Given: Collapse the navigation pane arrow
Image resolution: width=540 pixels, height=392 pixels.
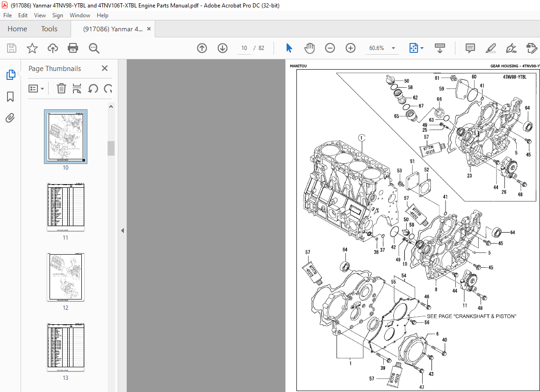Looking at the screenshot, I should click(x=122, y=231).
